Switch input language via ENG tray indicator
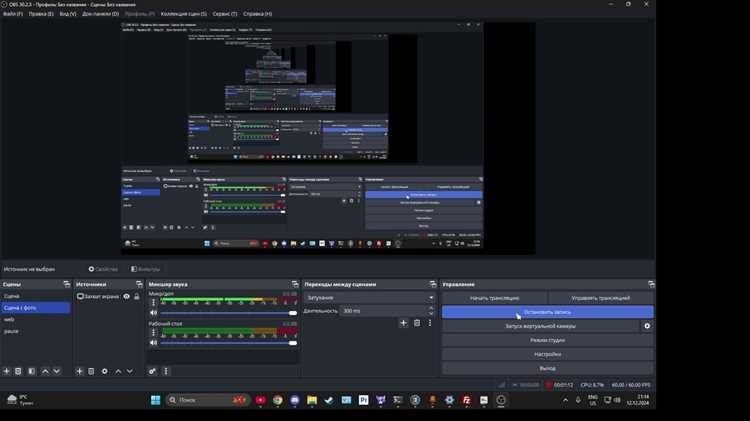The height and width of the screenshot is (421, 750). click(593, 400)
